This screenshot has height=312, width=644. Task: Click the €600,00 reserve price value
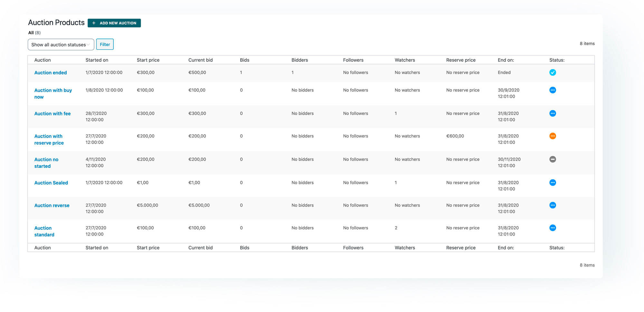click(x=455, y=136)
